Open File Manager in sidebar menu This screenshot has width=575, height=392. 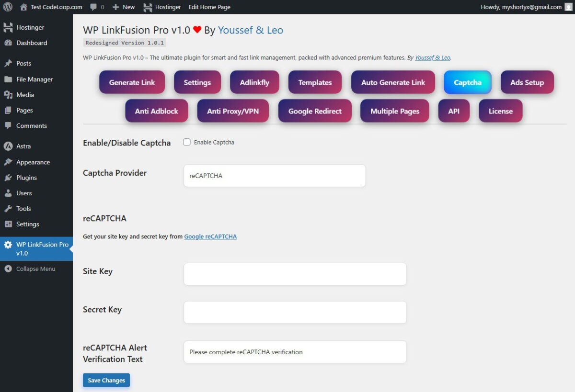click(34, 79)
